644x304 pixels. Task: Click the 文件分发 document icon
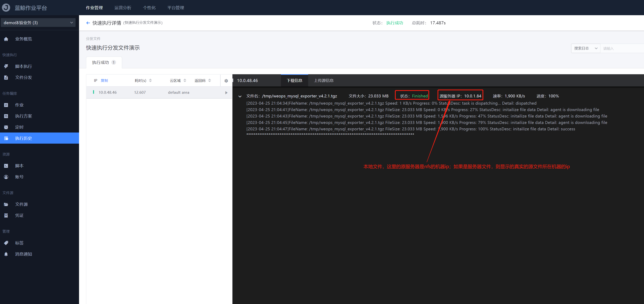6,78
